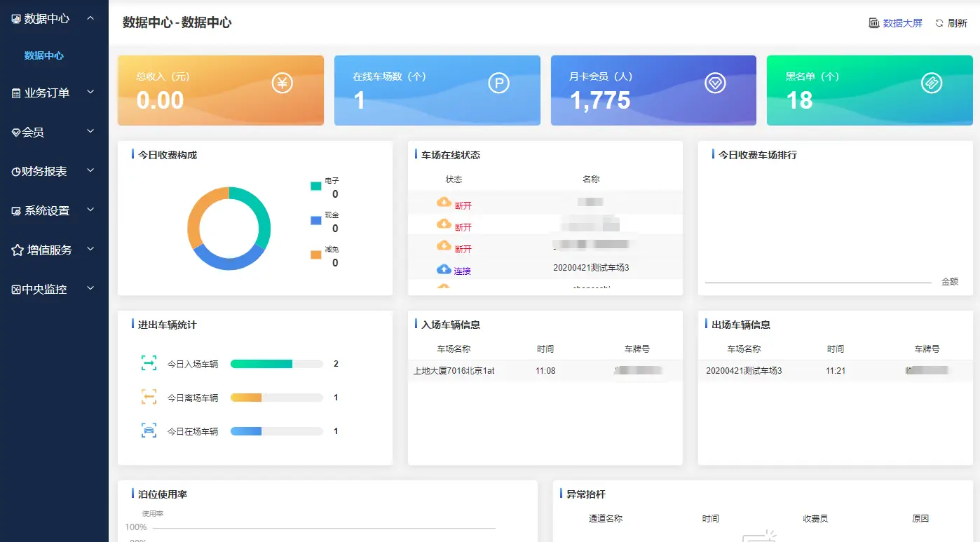Screen dimensions: 980x542
Task: Click the 连接 status link for 20200421测试车场3
Action: [x=462, y=271]
